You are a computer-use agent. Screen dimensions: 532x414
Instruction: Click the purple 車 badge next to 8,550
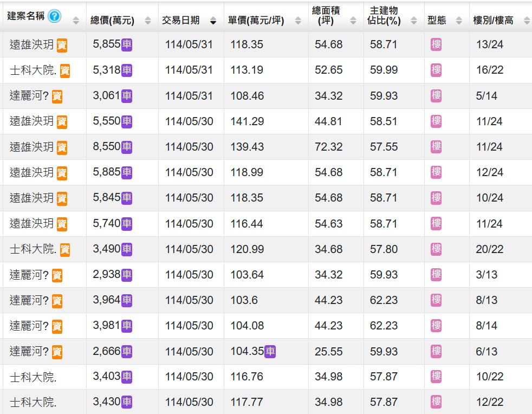(x=127, y=147)
